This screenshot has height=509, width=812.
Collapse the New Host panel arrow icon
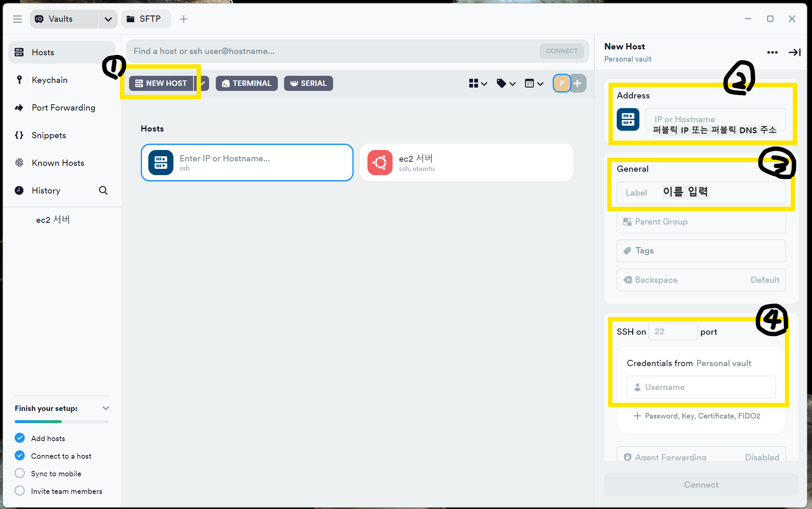pyautogui.click(x=794, y=52)
